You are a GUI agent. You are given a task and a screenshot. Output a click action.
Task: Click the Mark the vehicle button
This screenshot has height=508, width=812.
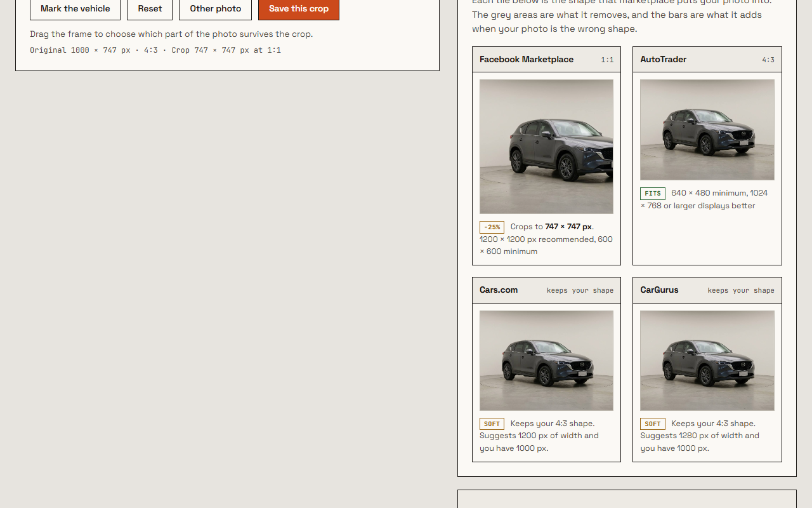coord(75,9)
